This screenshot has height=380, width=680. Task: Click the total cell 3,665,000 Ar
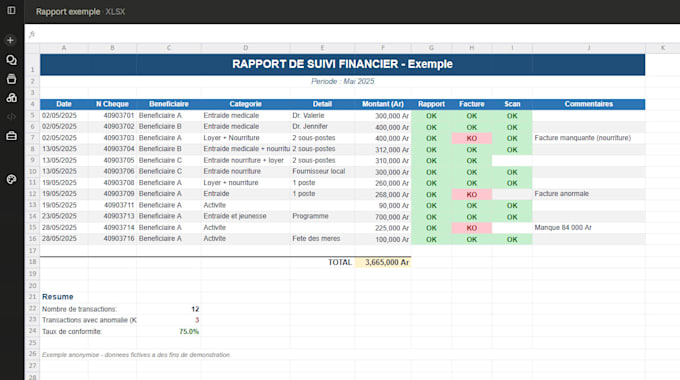[x=383, y=262]
